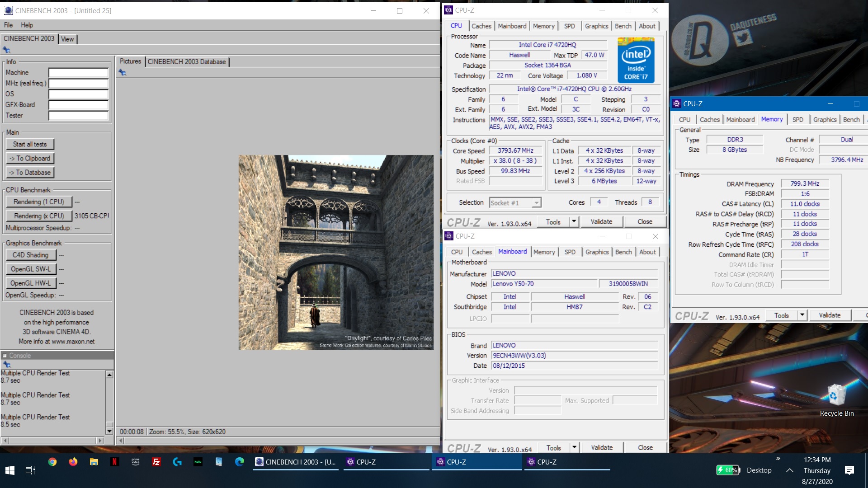Click the rendered Daylight scene image
Screen dimensions: 868x488
click(336, 253)
